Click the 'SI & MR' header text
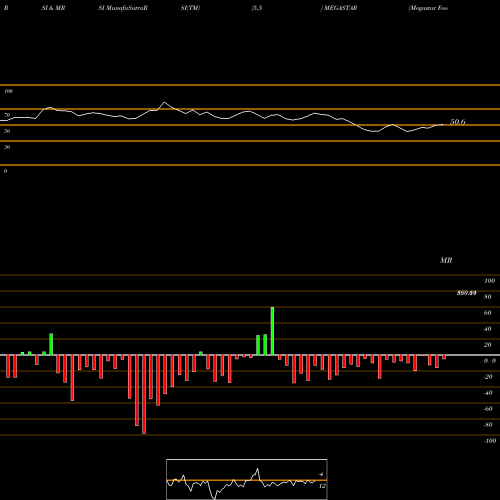This screenshot has width=500, height=500. click(53, 8)
